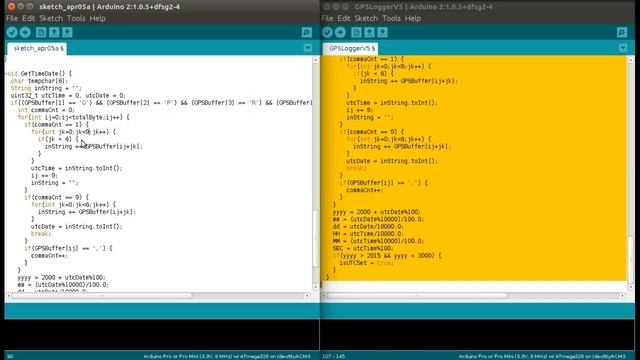
Task: Open File menu in sketch_apr05a window
Action: 12,18
